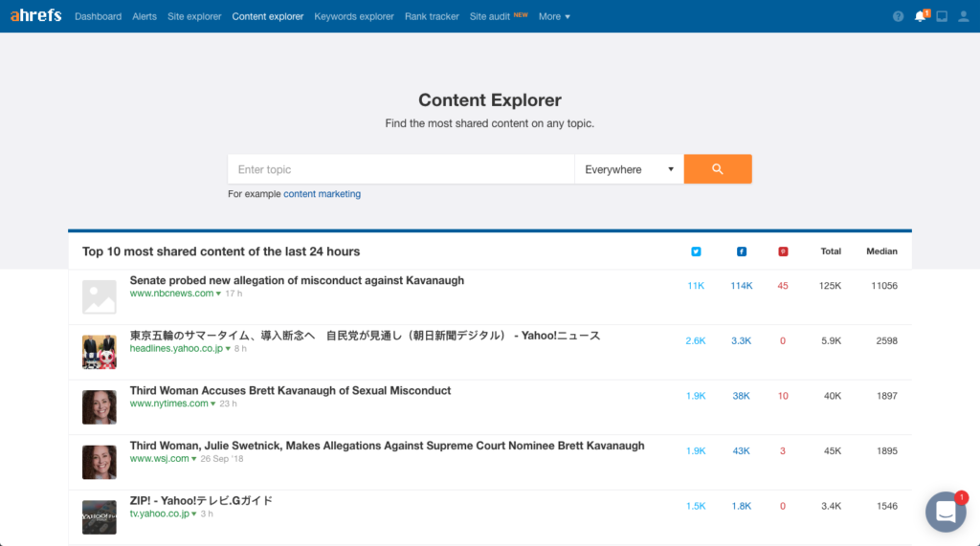Screen dimensions: 980x546
Task: Click the 1.5K Twitter shares value
Action: (x=696, y=507)
